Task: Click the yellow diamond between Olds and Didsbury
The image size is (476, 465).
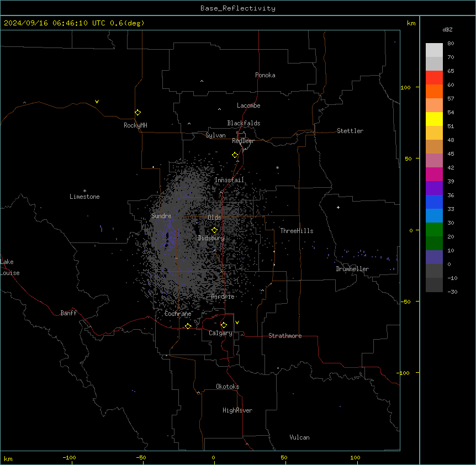Action: coord(215,230)
